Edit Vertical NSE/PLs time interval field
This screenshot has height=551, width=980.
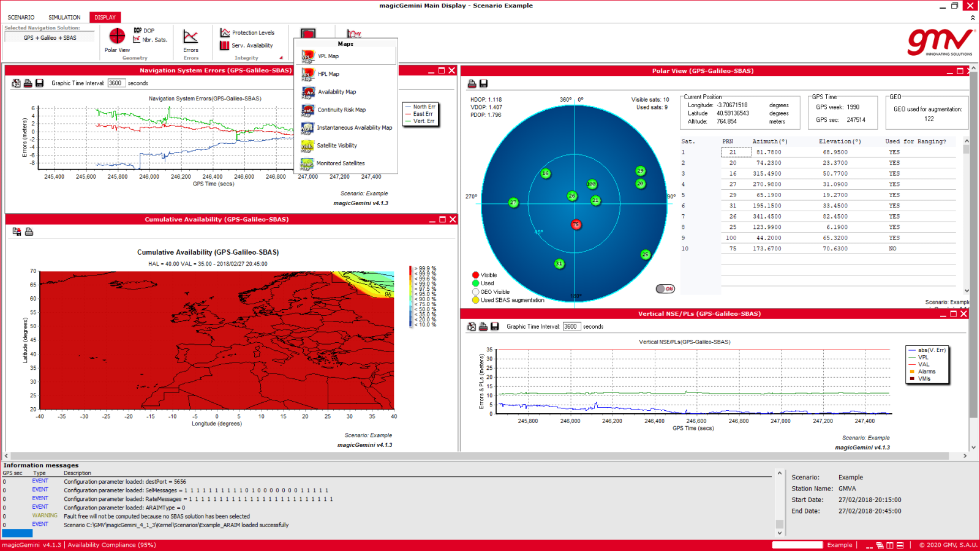pyautogui.click(x=571, y=326)
